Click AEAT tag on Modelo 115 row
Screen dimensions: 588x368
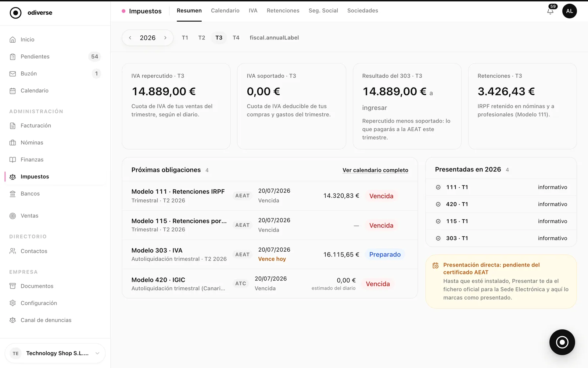click(243, 225)
